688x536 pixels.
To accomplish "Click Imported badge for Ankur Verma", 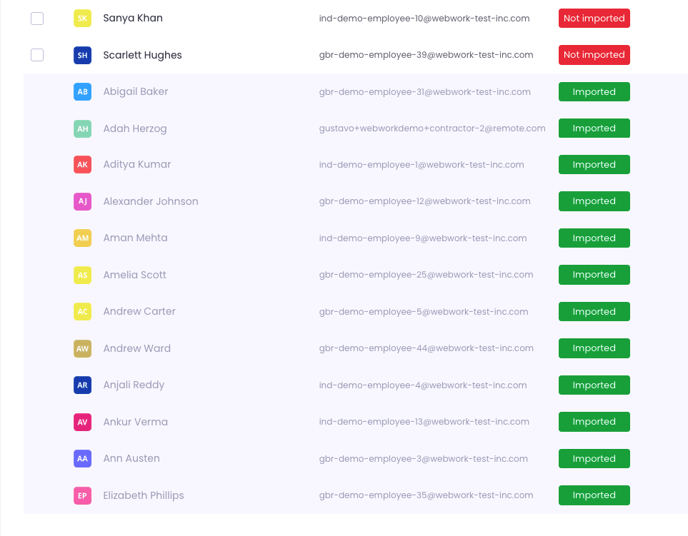I will click(x=594, y=422).
